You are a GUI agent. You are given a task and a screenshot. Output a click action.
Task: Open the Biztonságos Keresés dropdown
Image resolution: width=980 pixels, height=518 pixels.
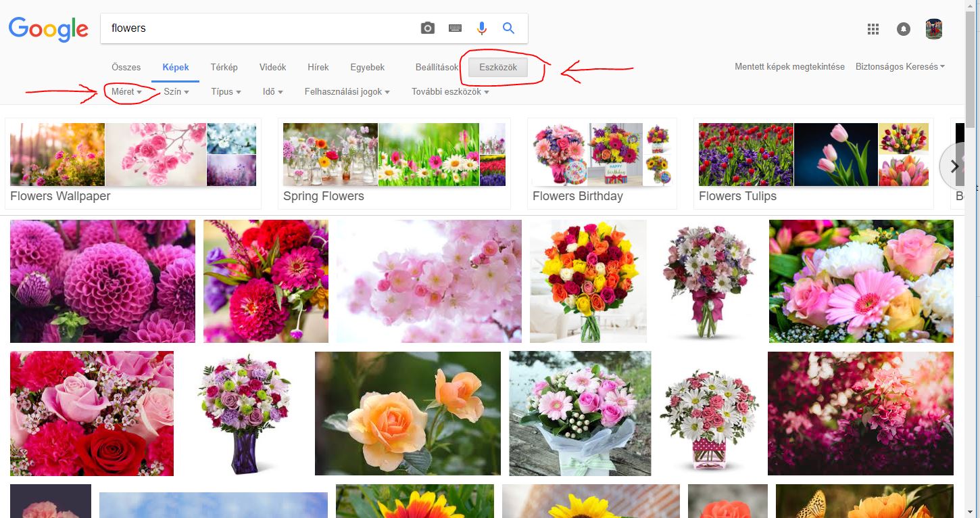point(900,67)
